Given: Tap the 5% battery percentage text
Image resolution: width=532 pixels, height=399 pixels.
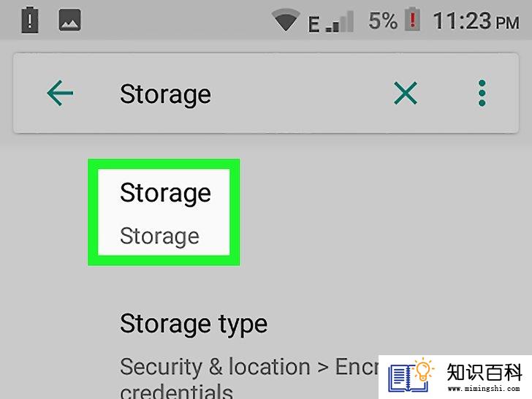Looking at the screenshot, I should pos(383,20).
